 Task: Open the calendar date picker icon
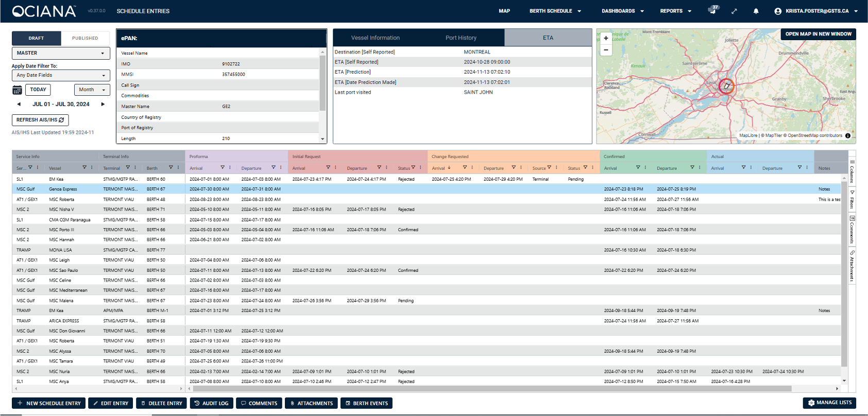pos(17,90)
